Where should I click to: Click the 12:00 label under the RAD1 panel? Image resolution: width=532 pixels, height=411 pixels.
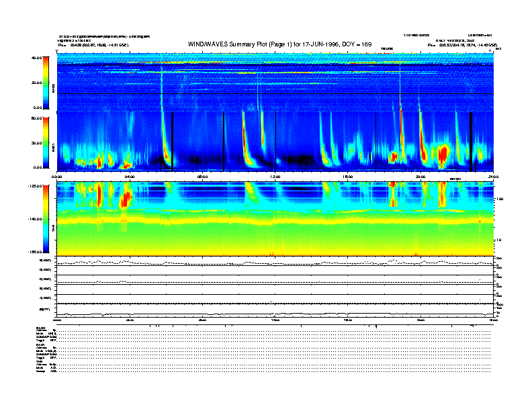coord(275,177)
